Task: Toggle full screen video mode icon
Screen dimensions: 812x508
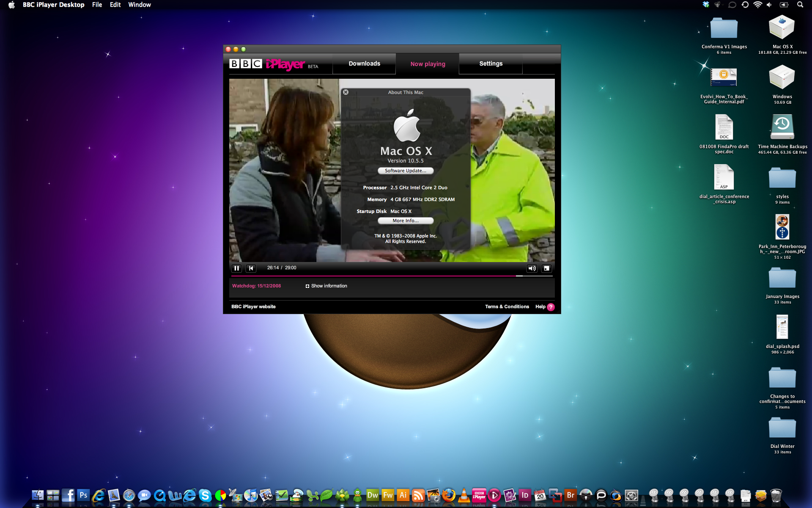Action: [546, 268]
